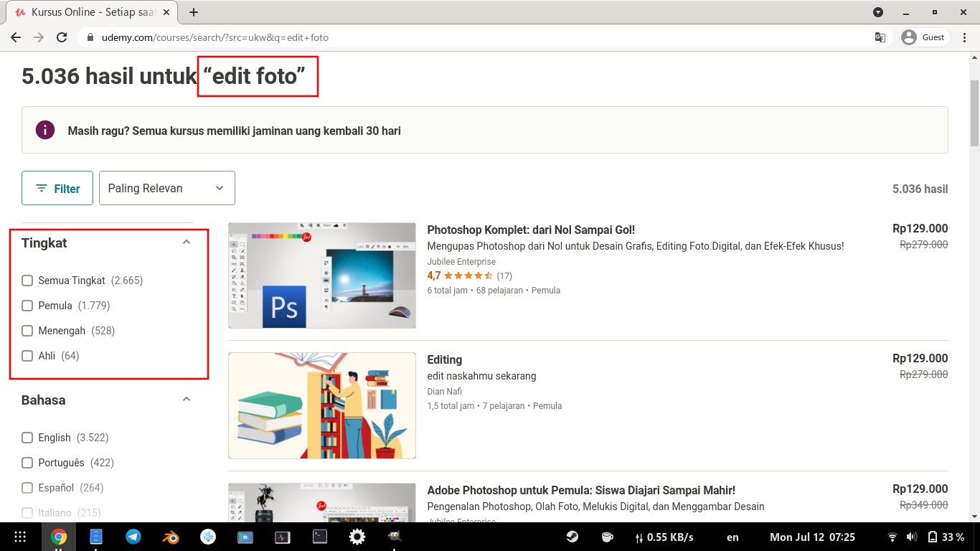Open the Photoshop Komplet course link

(531, 230)
